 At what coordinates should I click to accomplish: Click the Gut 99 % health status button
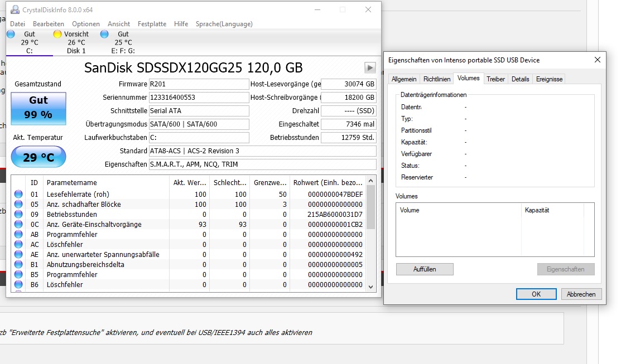[x=38, y=108]
